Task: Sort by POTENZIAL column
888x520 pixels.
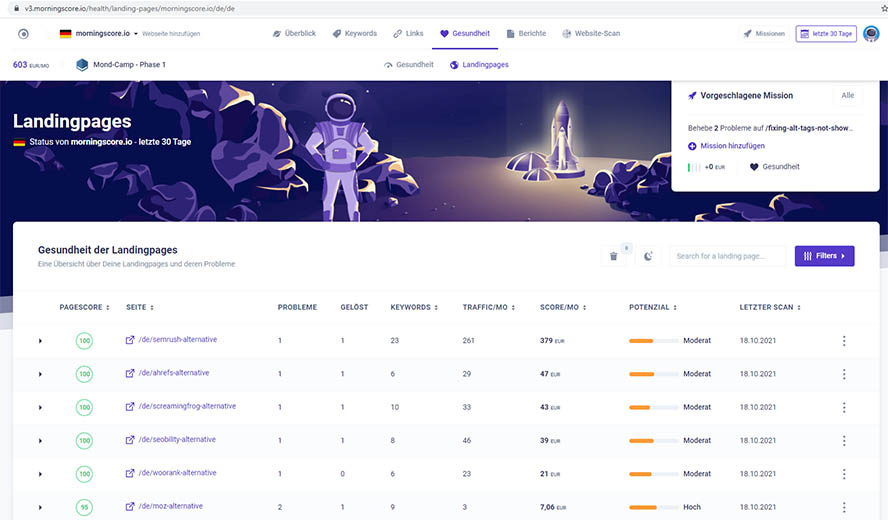Action: (653, 308)
